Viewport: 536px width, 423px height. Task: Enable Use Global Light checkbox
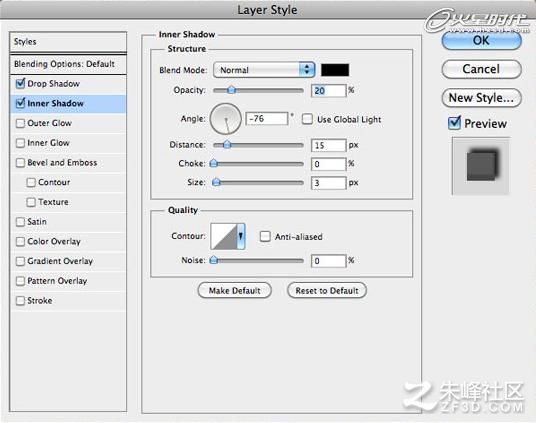307,119
